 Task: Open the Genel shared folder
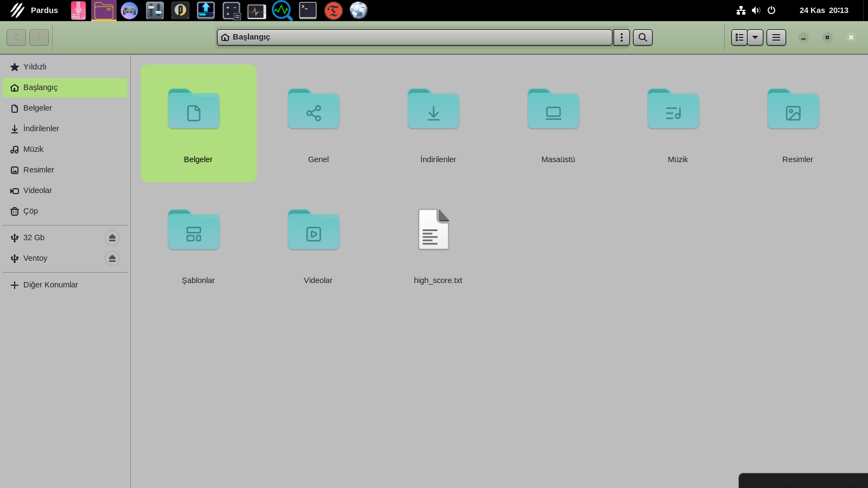[313, 110]
